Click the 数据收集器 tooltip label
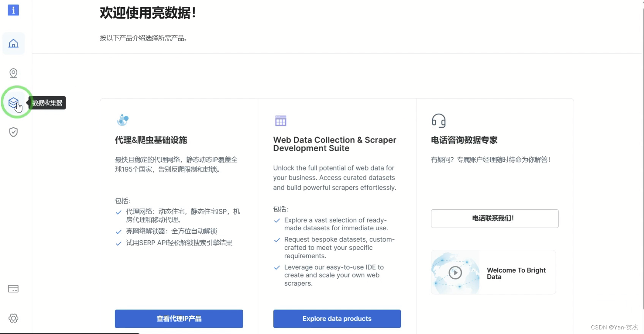Viewport: 644px width, 334px height. 47,103
